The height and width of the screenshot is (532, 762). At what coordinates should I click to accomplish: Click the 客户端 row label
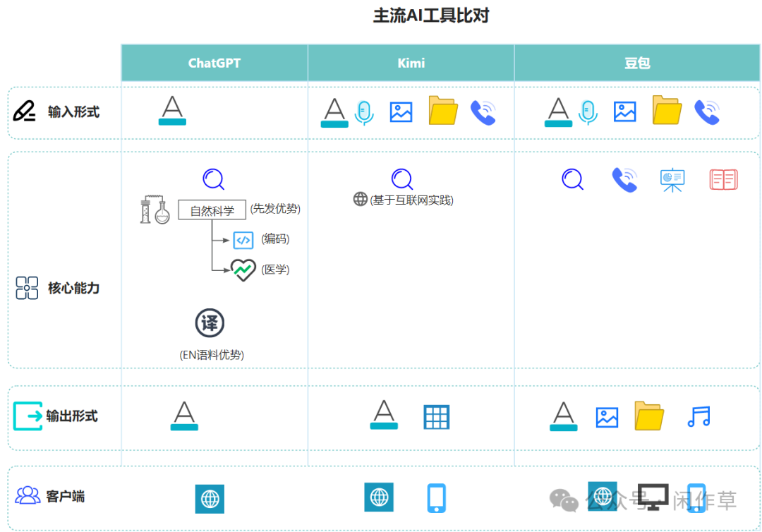(65, 496)
